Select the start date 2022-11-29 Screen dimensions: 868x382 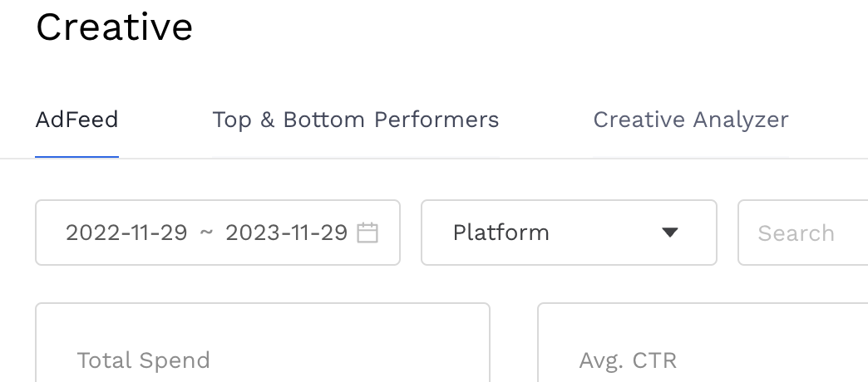click(126, 233)
